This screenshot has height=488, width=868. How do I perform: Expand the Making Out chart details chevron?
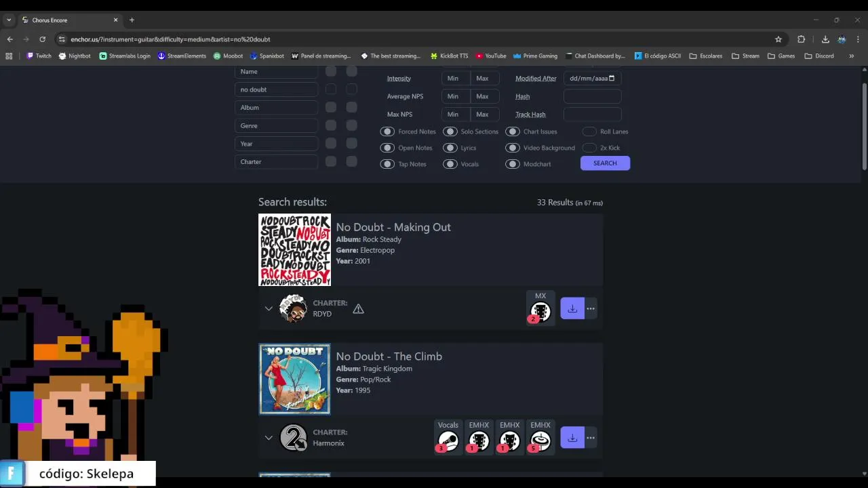click(269, 308)
